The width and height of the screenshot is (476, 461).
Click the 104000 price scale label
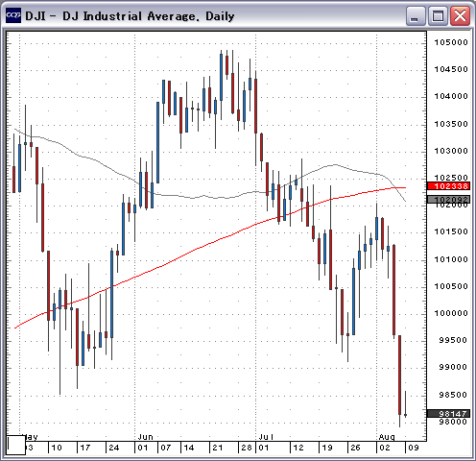451,96
